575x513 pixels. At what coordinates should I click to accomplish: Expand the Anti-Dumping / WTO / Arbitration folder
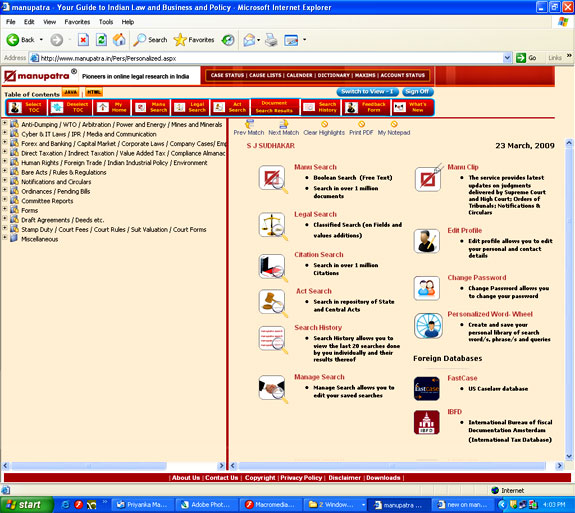[4, 123]
